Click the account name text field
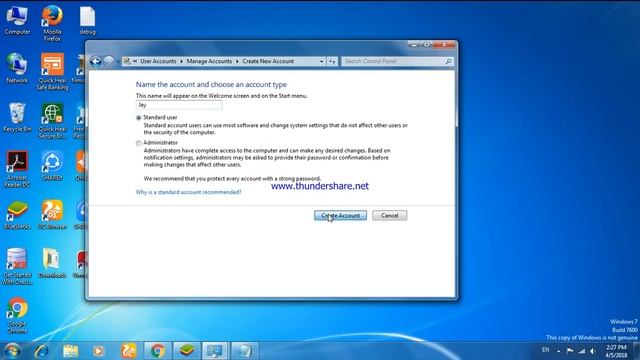640x360 pixels. (179, 105)
